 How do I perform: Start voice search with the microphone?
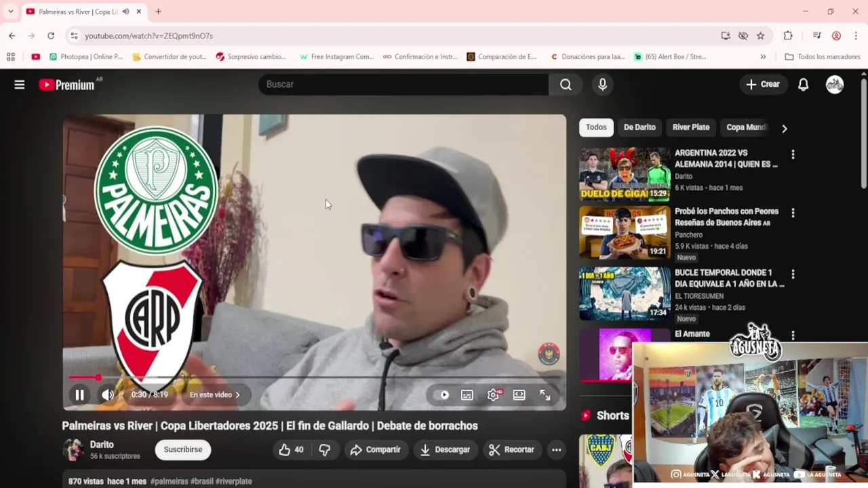point(602,85)
